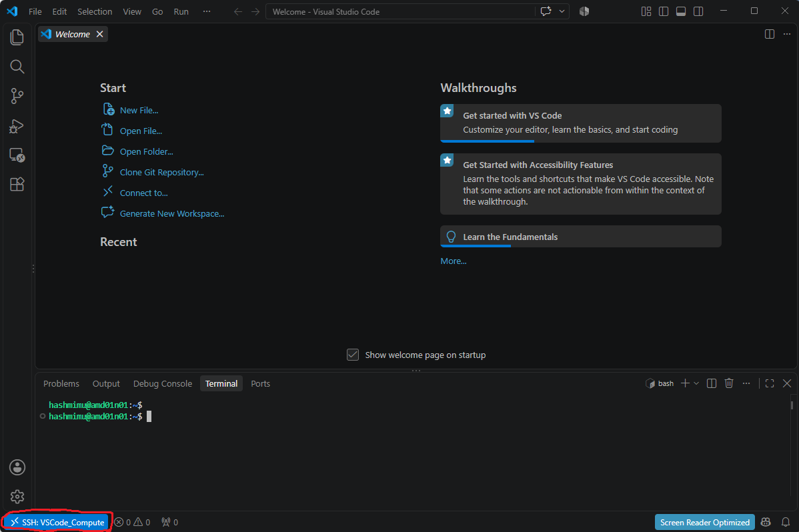Open Learn the Fundamentals walkthrough
799x532 pixels.
coord(580,237)
